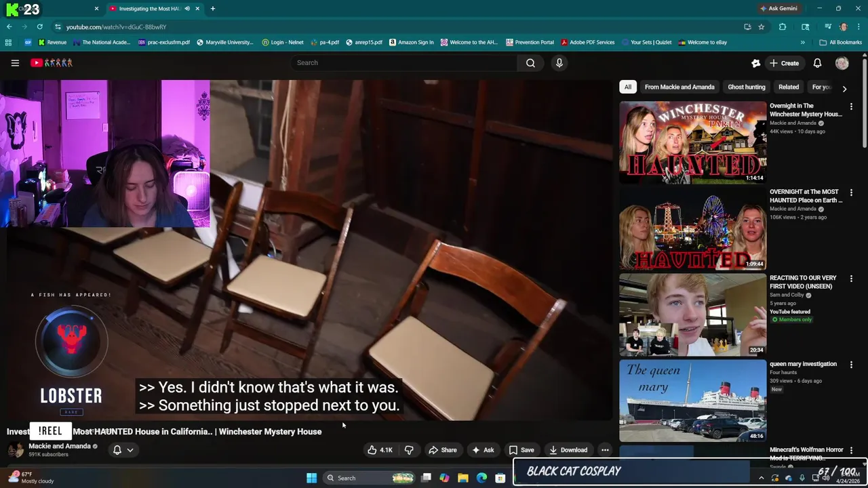Viewport: 868px width, 488px height.
Task: Open a new browser tab
Action: (212, 9)
